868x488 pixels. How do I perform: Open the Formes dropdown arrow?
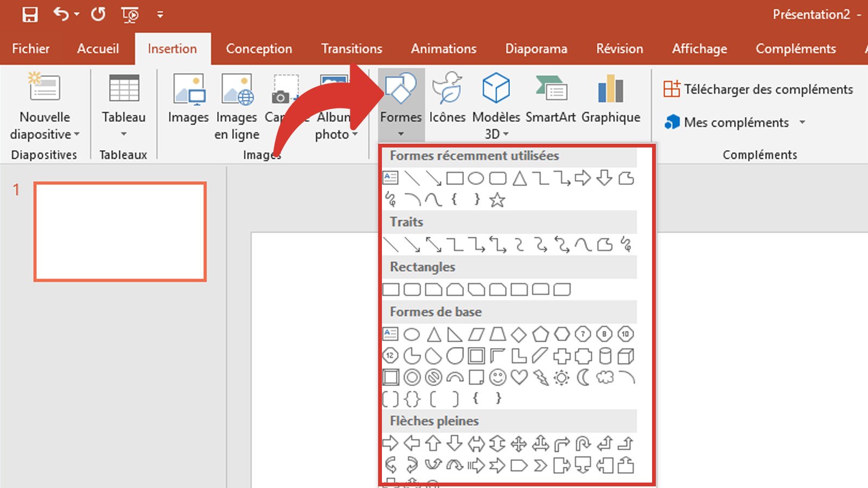point(400,132)
